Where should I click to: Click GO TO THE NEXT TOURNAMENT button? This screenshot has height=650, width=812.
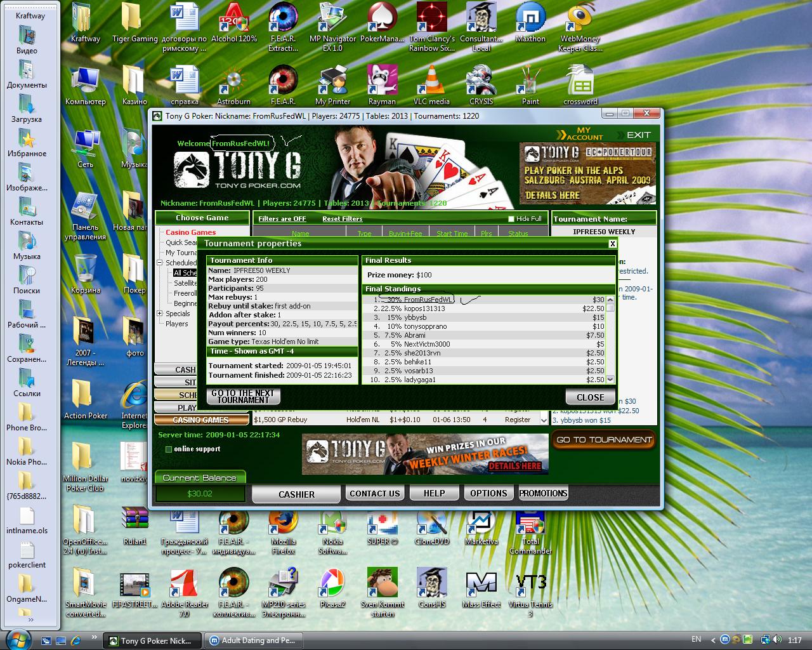(x=243, y=397)
